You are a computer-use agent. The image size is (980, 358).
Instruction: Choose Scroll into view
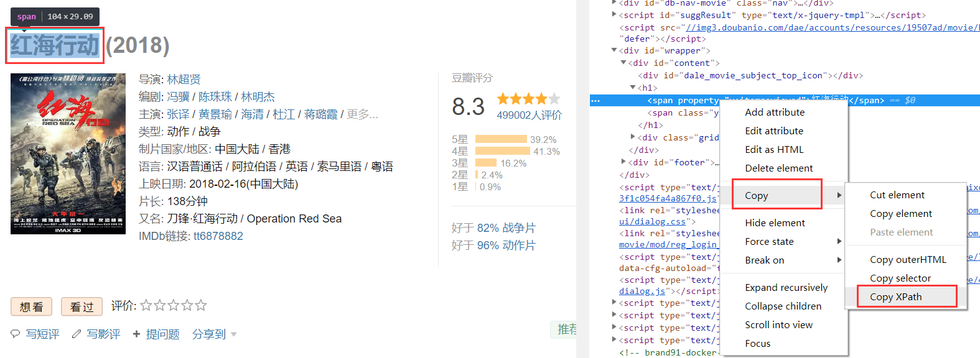tap(779, 324)
